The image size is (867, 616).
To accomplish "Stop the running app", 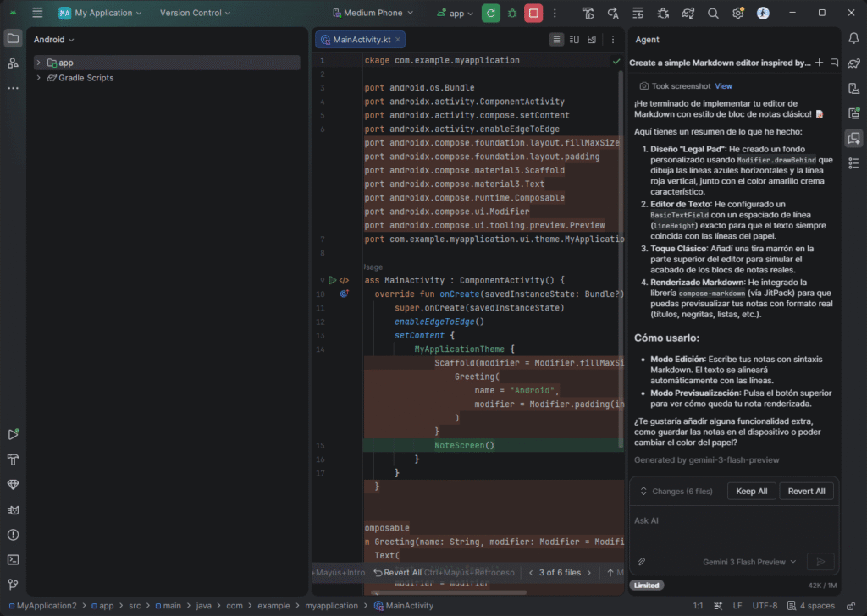I will (x=533, y=13).
